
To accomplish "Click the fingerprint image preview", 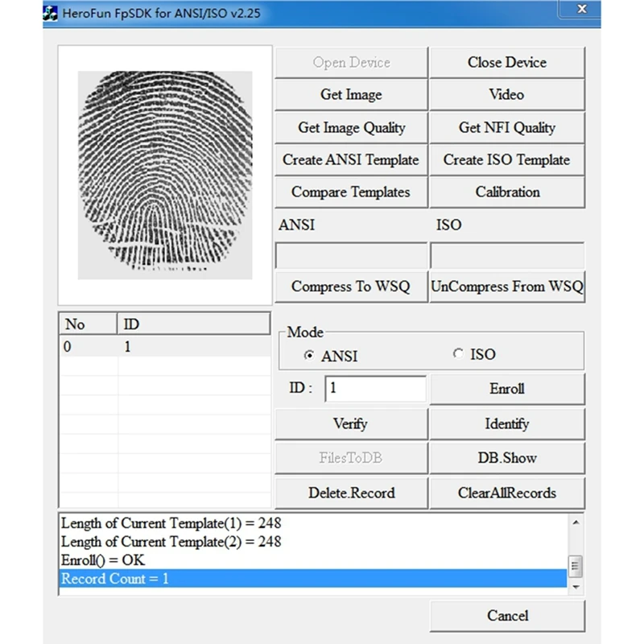I will pyautogui.click(x=165, y=175).
